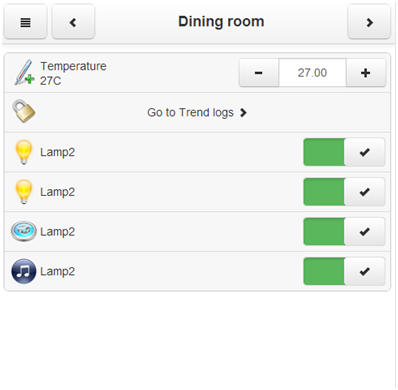Increase temperature with the plus button

pyautogui.click(x=366, y=73)
